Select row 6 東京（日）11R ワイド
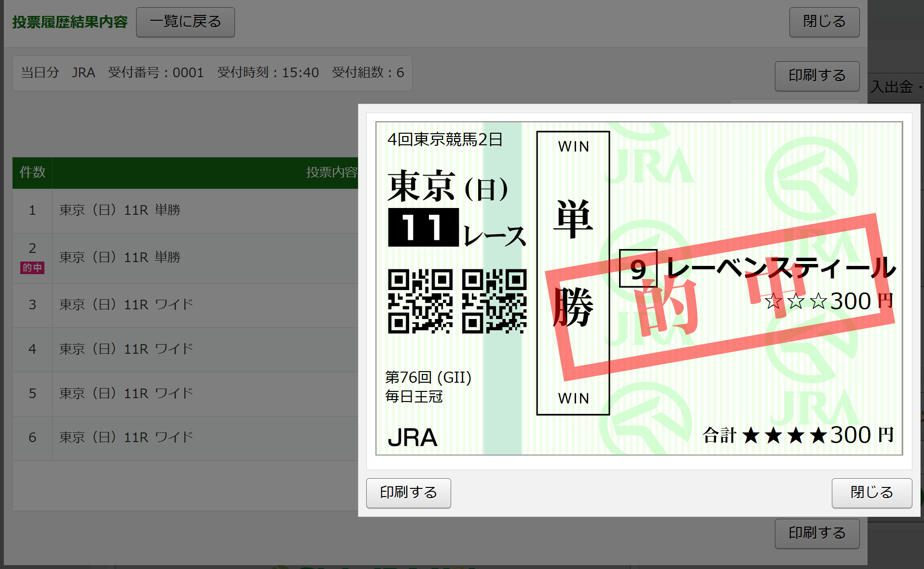 click(x=126, y=438)
